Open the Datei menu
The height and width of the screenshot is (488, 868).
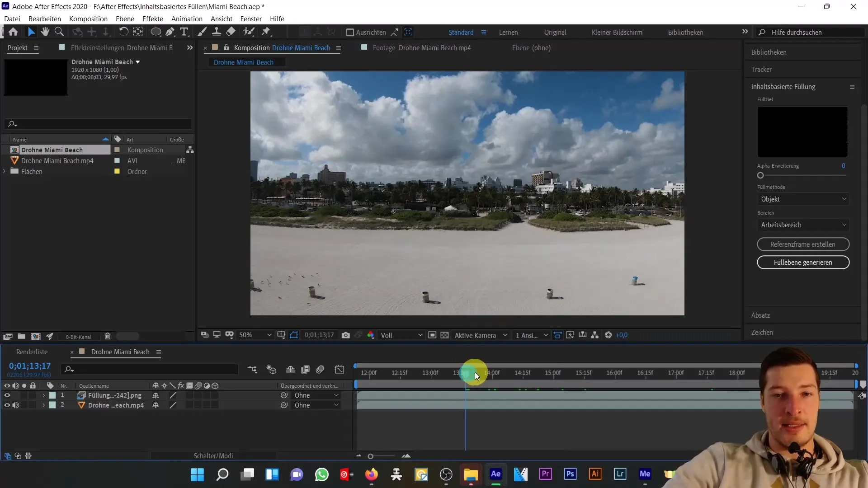click(12, 19)
